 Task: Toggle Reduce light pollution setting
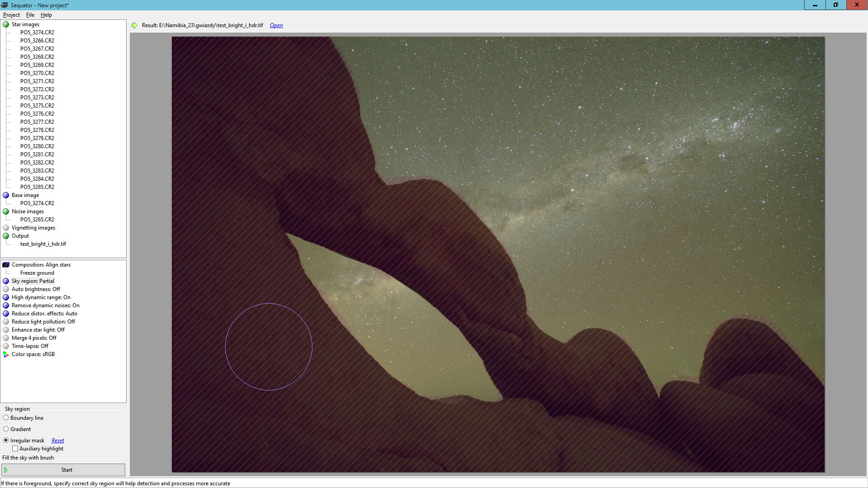pyautogui.click(x=43, y=322)
